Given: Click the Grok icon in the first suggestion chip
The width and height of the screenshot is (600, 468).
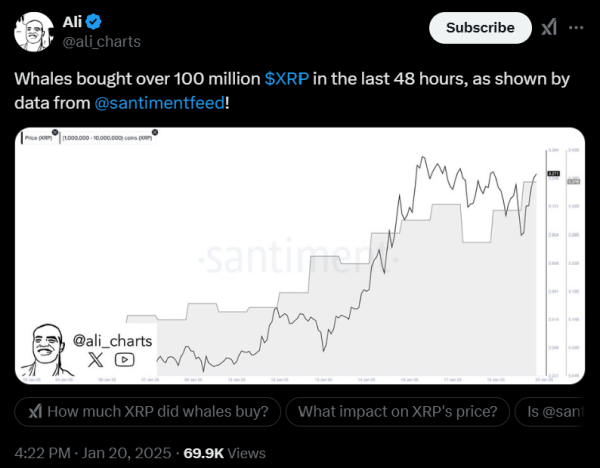Looking at the screenshot, I should pyautogui.click(x=35, y=411).
